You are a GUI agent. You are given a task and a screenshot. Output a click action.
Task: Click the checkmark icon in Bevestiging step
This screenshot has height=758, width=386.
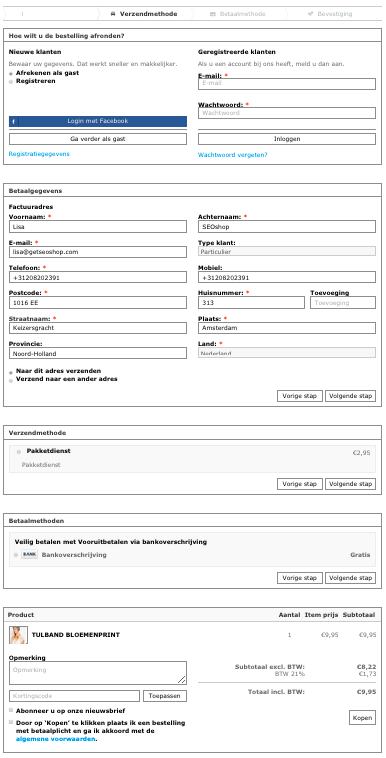point(311,14)
